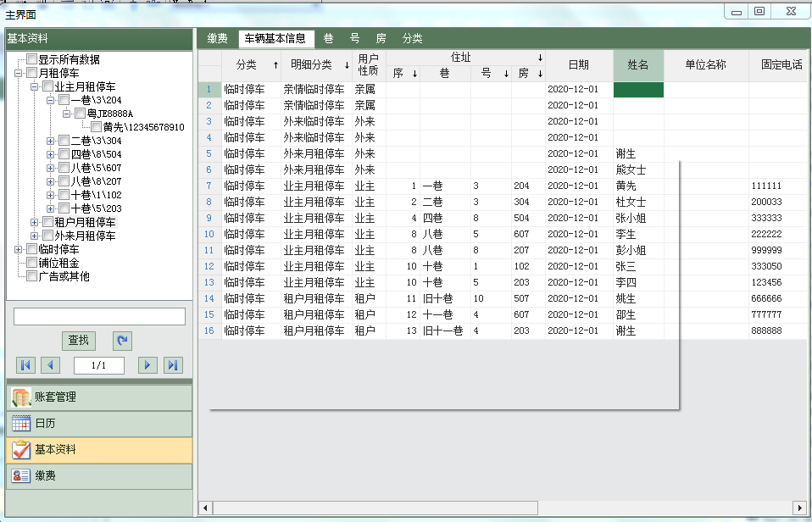Viewport: 812px width, 522px height.
Task: Switch to the 分类 tab
Action: pyautogui.click(x=412, y=38)
